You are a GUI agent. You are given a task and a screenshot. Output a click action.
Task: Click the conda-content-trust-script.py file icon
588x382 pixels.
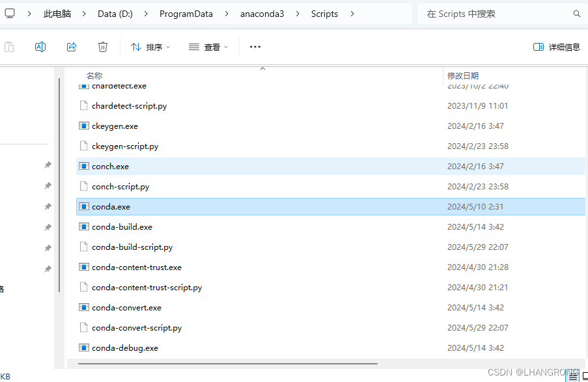click(83, 287)
